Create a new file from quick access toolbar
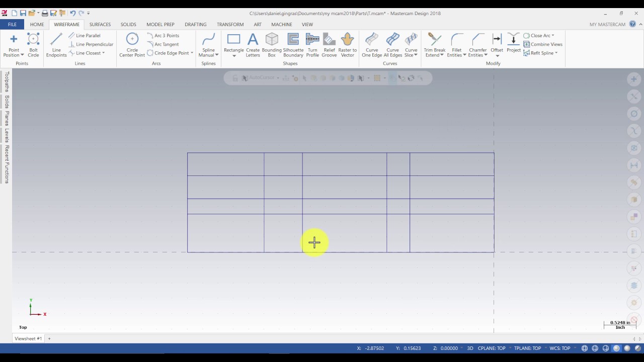The width and height of the screenshot is (644, 362). pyautogui.click(x=14, y=13)
